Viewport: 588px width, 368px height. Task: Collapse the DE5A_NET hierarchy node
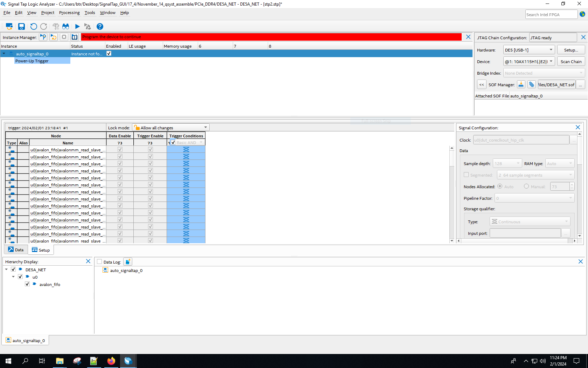coord(6,270)
